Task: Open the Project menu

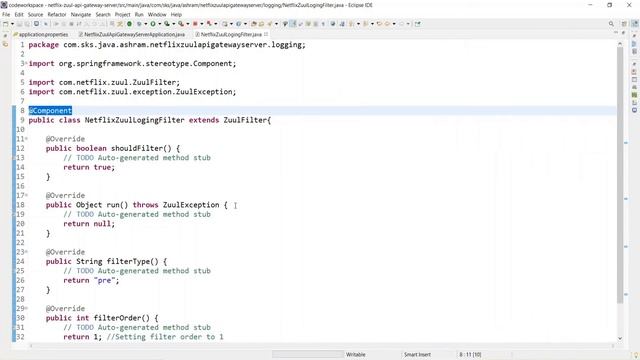Action: (122, 14)
